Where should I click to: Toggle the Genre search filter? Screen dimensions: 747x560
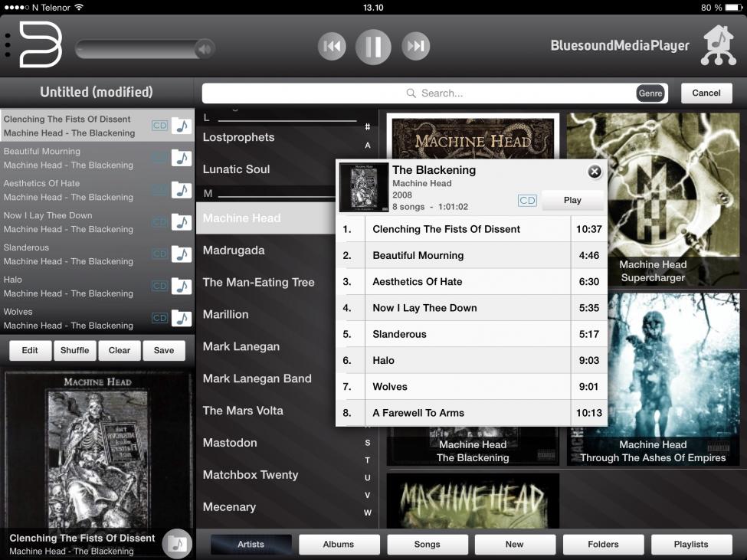(650, 93)
